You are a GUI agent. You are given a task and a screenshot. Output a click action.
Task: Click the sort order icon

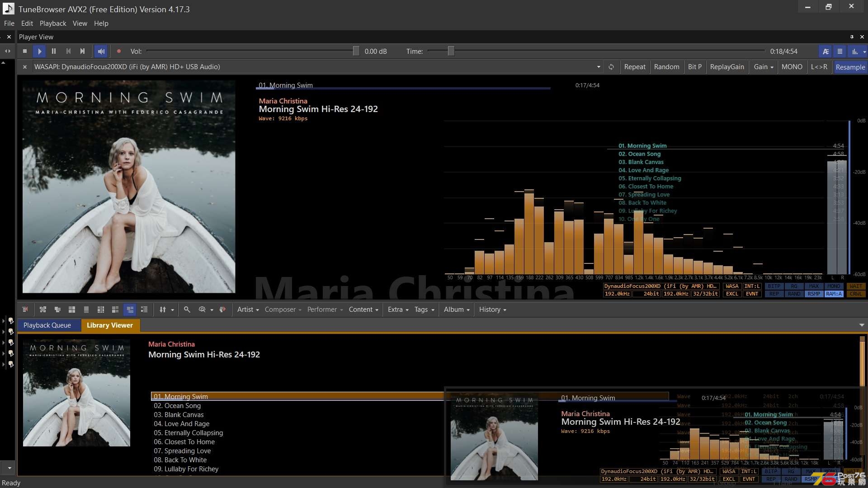point(163,310)
